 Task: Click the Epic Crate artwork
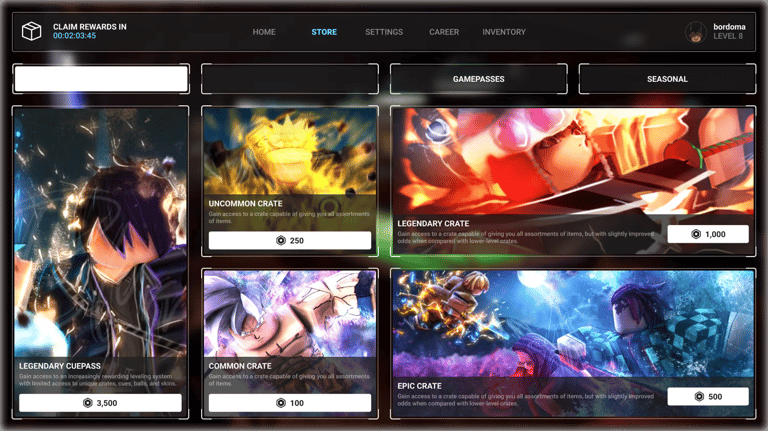pyautogui.click(x=573, y=324)
